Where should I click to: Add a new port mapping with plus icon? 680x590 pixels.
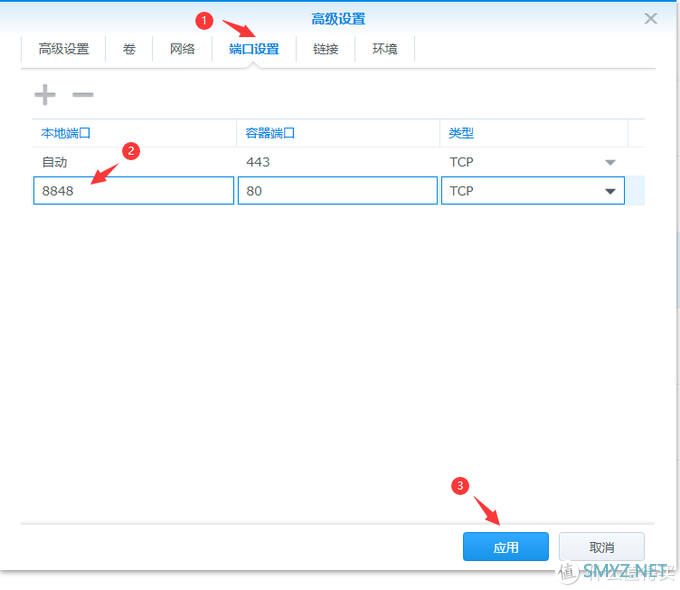click(x=45, y=95)
